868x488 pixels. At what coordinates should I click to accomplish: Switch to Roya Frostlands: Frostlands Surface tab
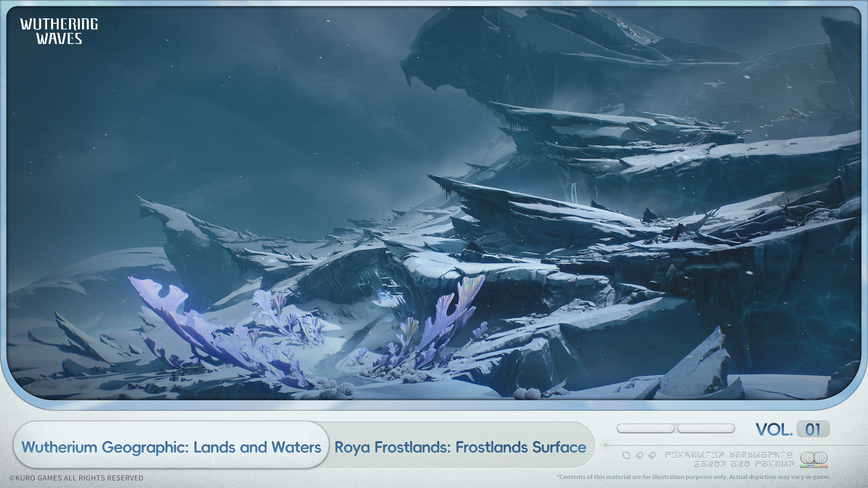pos(460,447)
